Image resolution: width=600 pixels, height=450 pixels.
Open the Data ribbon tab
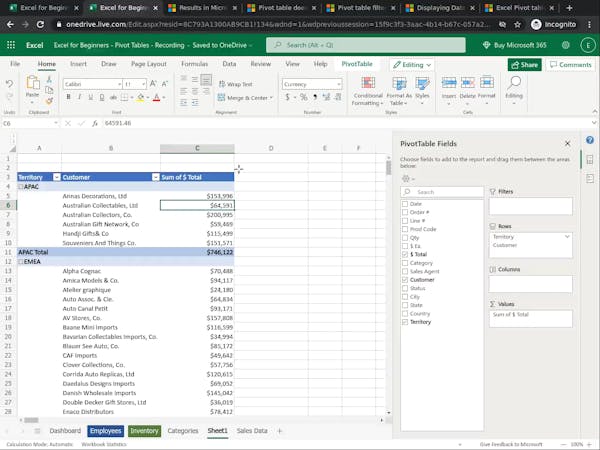[229, 64]
